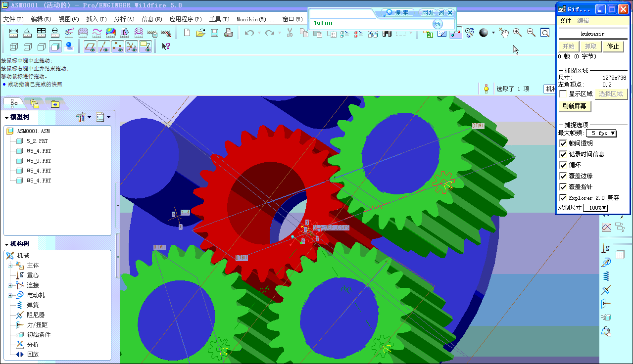
Task: Open the 编辑(E) menu
Action: tap(41, 19)
